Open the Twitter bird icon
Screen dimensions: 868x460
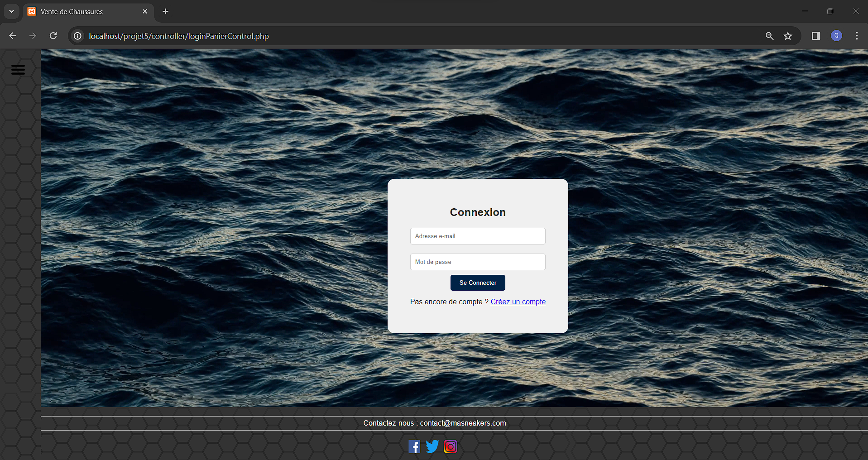point(432,446)
